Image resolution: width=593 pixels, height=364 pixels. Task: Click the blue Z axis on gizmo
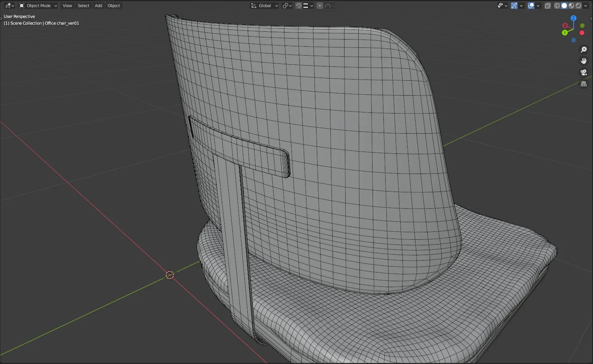(x=574, y=18)
